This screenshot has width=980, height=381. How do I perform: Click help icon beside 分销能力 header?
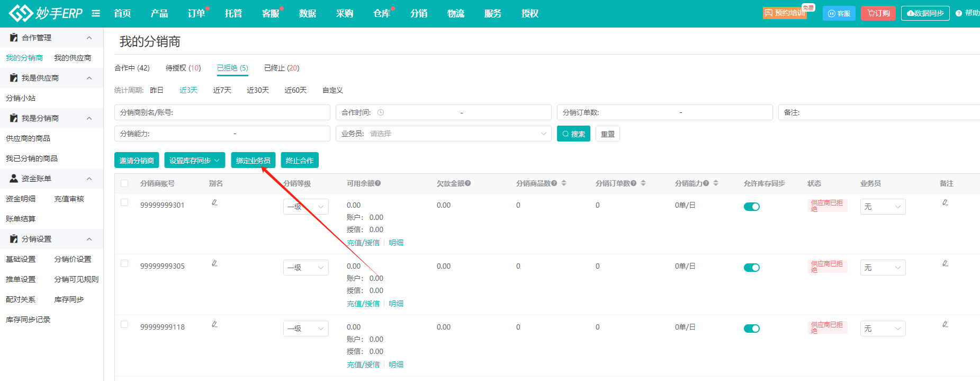pos(706,183)
